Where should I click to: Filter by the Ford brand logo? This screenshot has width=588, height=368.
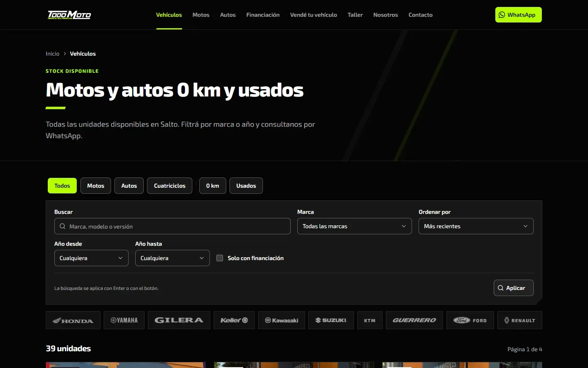470,320
